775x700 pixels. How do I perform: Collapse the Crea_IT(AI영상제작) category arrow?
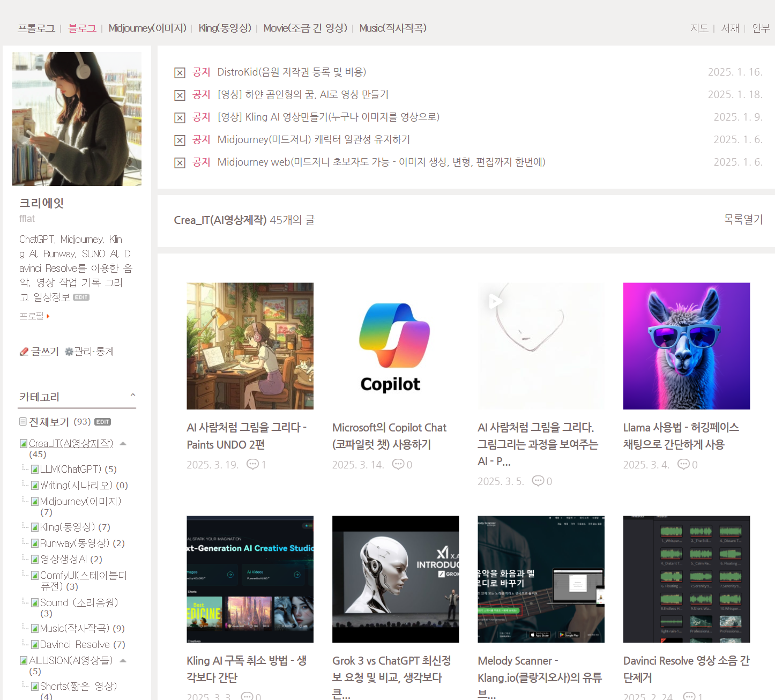[x=123, y=444]
